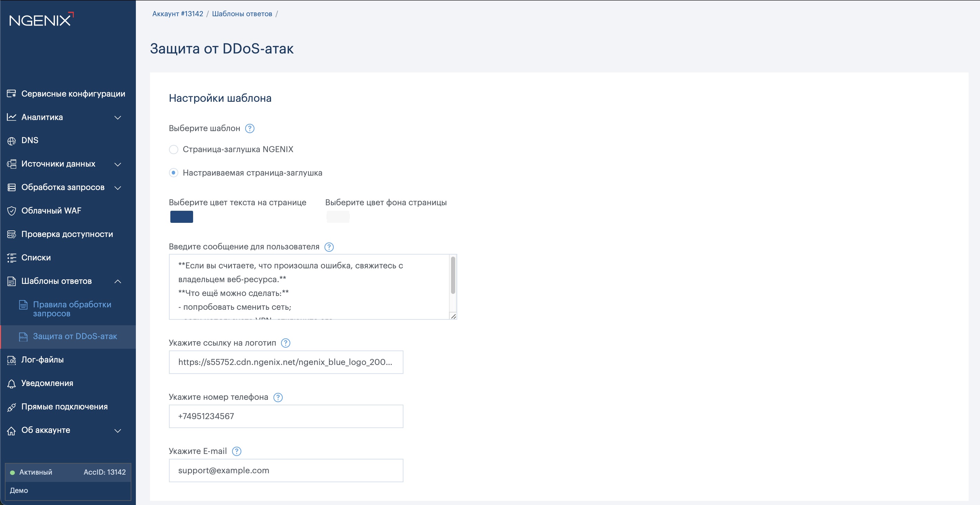Open Правила обработки запросов submenu item

coord(72,309)
